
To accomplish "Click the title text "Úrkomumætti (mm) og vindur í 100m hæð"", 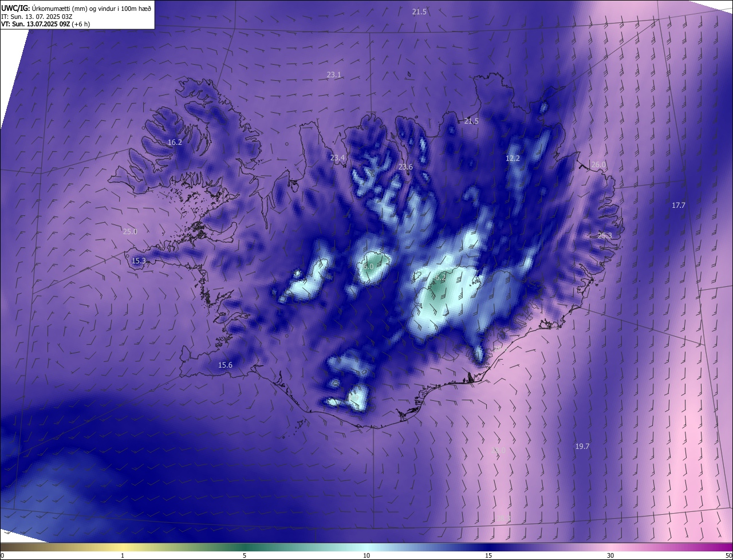I will point(91,8).
